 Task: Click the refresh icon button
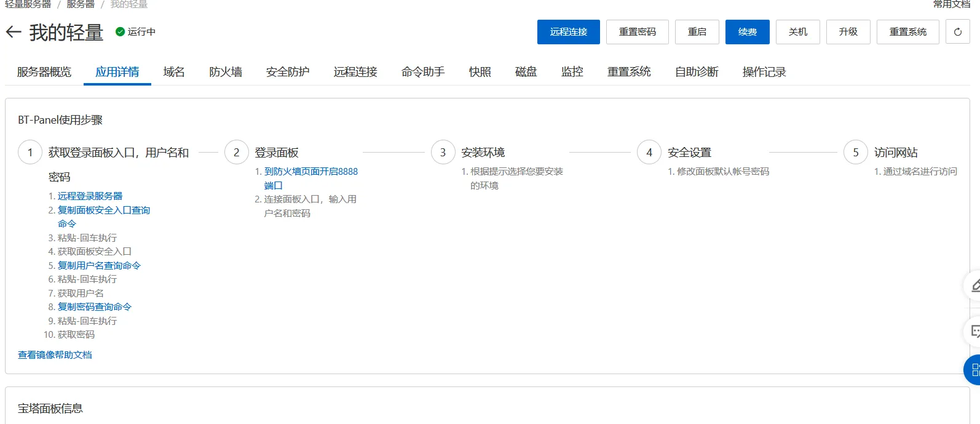[x=957, y=32]
